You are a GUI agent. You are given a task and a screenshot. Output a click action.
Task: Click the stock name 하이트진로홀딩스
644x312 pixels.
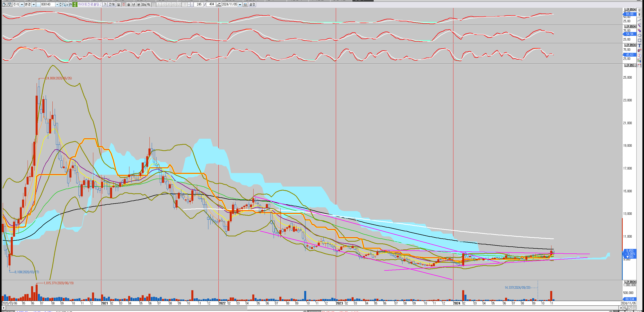point(90,5)
